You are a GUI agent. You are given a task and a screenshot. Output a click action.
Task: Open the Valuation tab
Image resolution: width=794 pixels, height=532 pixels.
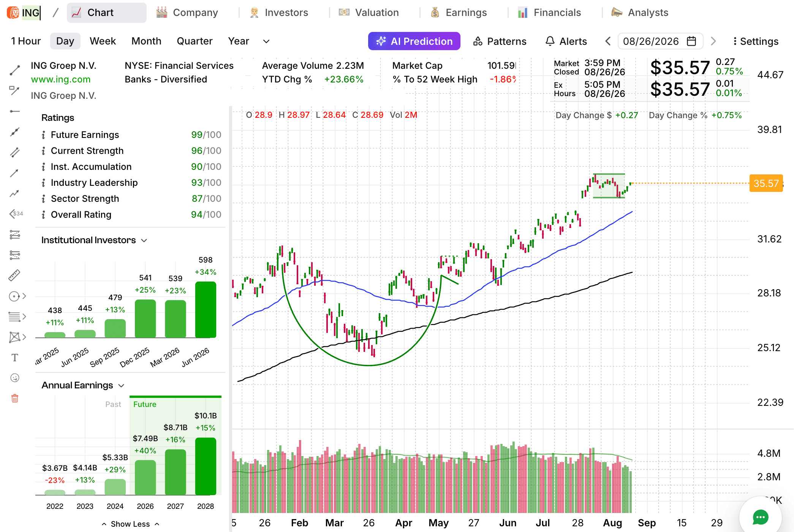tap(369, 13)
